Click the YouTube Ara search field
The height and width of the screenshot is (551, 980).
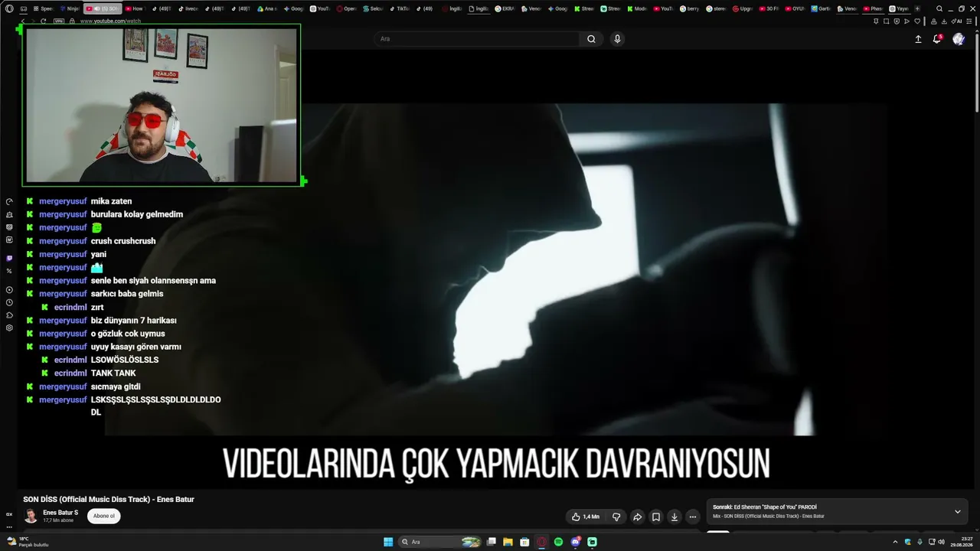pos(478,39)
